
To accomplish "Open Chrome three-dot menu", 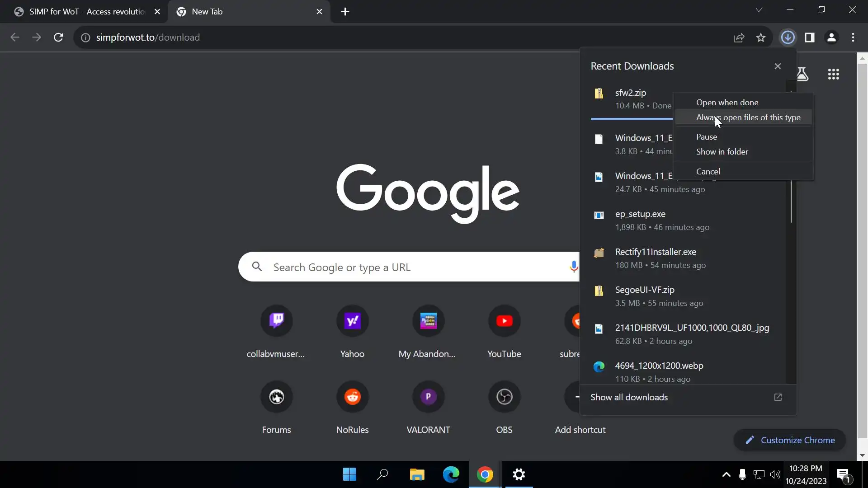I will 853,38.
